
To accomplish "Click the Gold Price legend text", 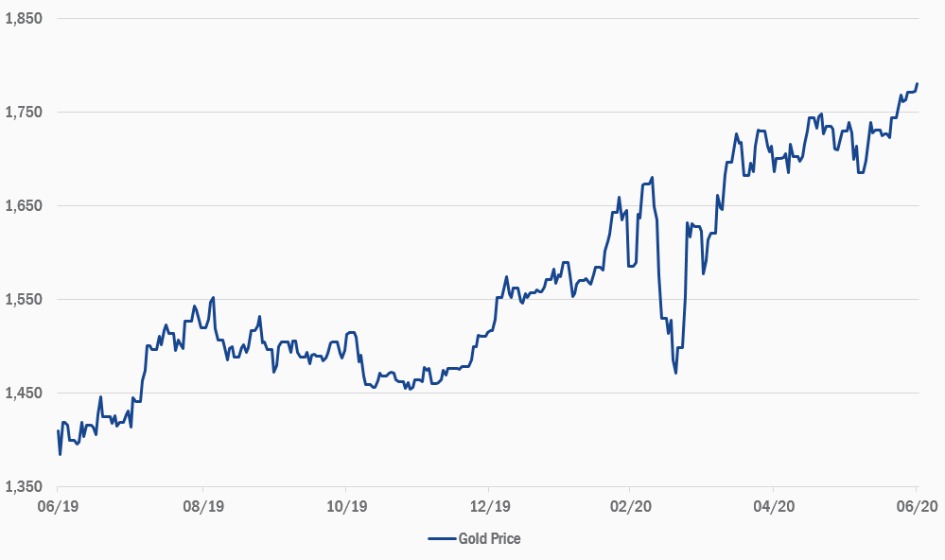I will tap(489, 538).
